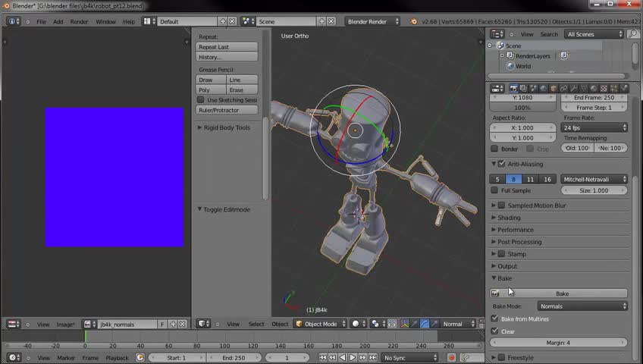This screenshot has width=643, height=364.
Task: Enable the Sampled Motion Blur checkbox
Action: click(x=501, y=205)
